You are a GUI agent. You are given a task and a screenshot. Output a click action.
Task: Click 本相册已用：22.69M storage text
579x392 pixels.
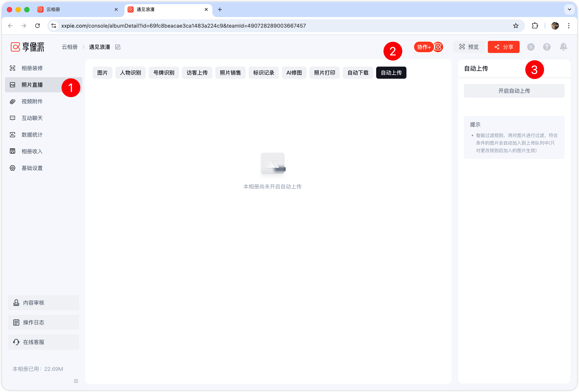[38, 369]
